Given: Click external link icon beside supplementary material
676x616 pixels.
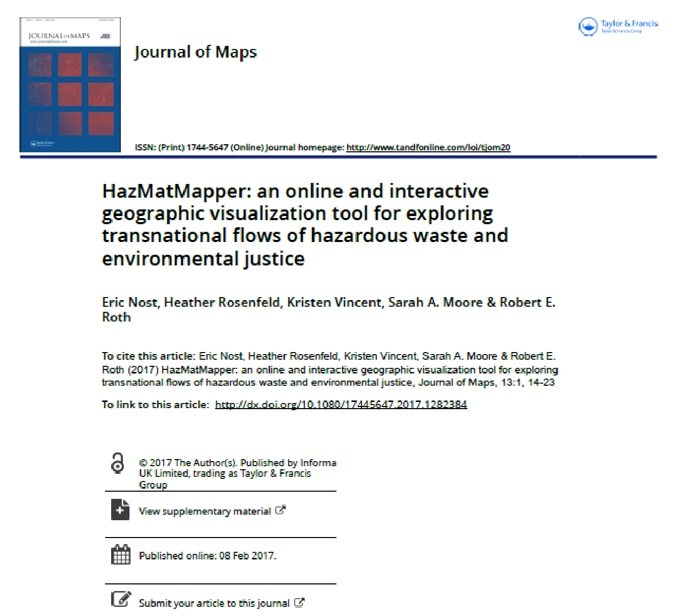Looking at the screenshot, I should coord(280,510).
